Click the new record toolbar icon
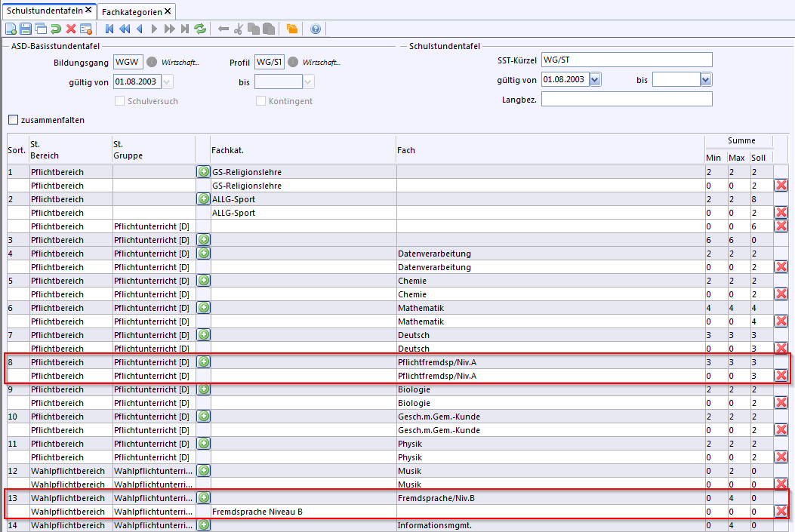The width and height of the screenshot is (795, 532). [11, 29]
